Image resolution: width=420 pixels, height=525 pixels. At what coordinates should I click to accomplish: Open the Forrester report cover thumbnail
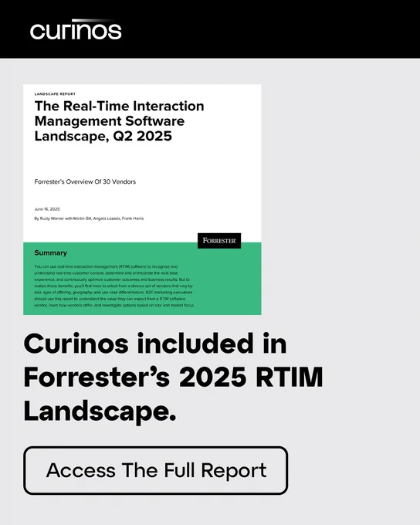tap(142, 199)
